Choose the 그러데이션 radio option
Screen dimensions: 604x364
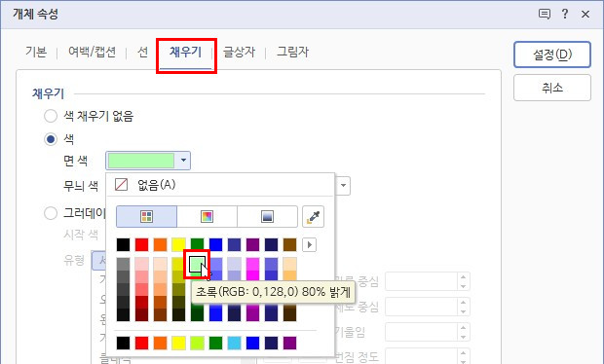tap(51, 213)
